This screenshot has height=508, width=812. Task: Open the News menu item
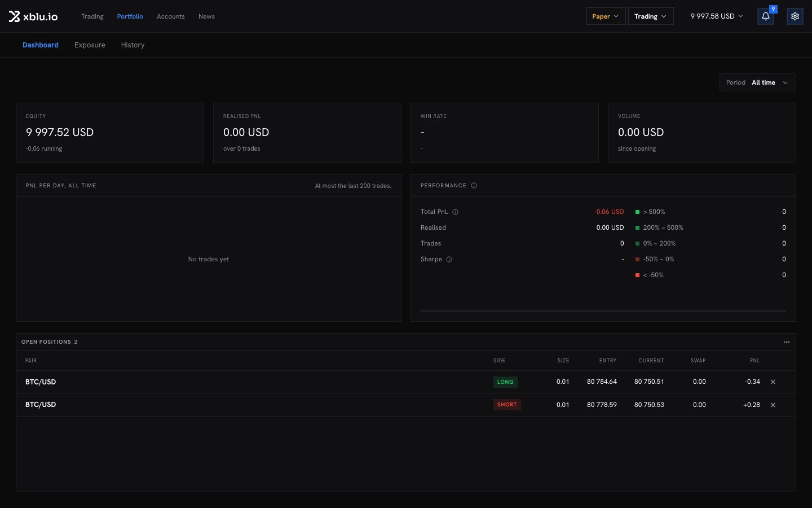click(x=206, y=16)
